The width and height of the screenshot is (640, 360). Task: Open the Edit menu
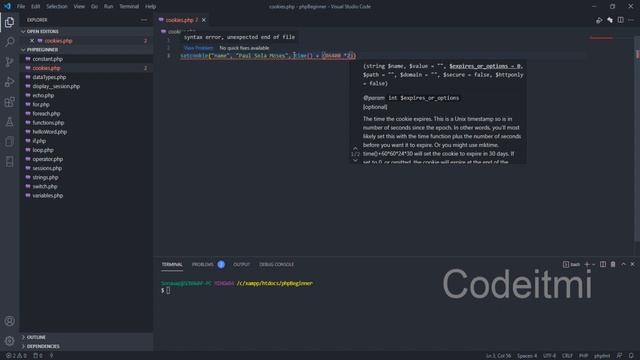[36, 7]
